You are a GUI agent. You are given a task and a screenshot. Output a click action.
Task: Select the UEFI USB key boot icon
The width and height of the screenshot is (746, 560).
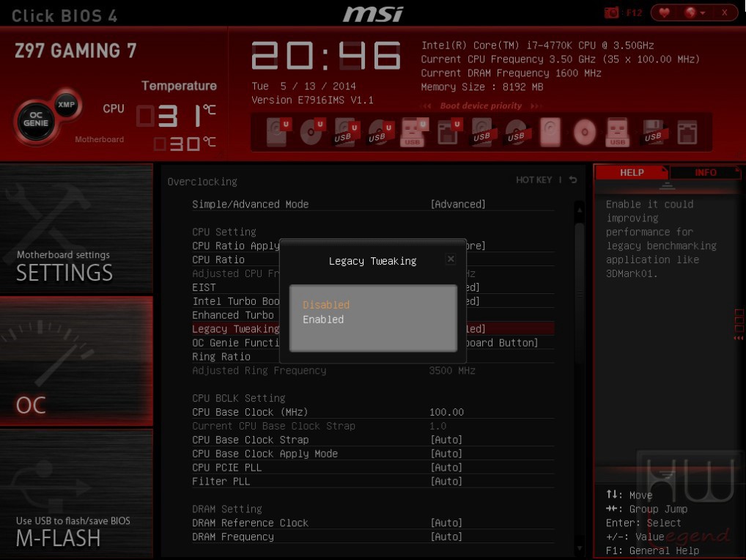coord(414,132)
